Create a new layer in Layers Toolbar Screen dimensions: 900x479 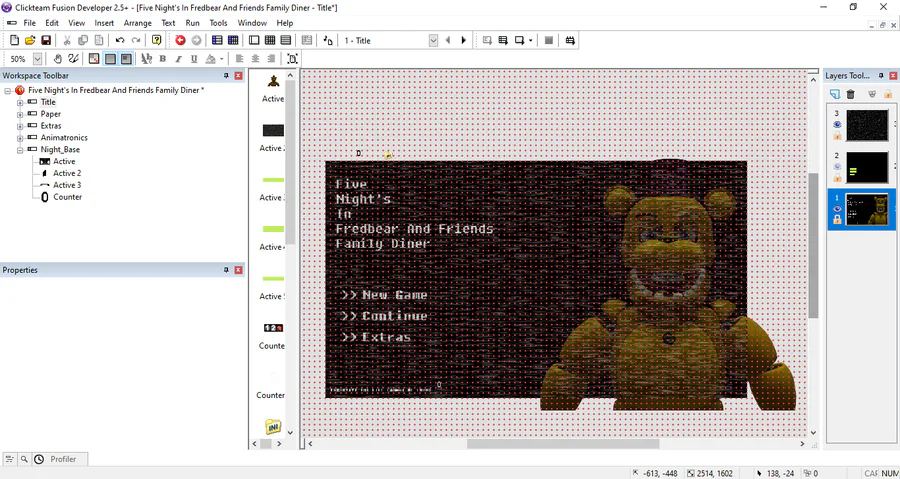pos(835,94)
